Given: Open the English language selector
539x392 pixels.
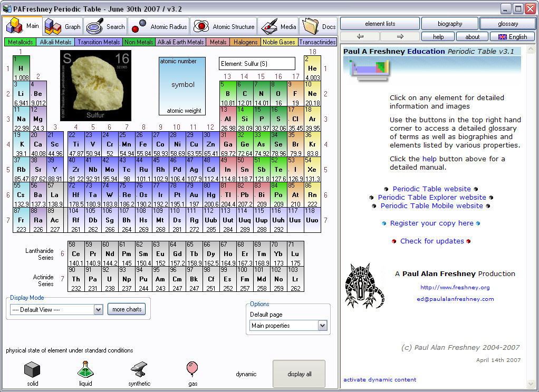Looking at the screenshot, I should pyautogui.click(x=512, y=36).
